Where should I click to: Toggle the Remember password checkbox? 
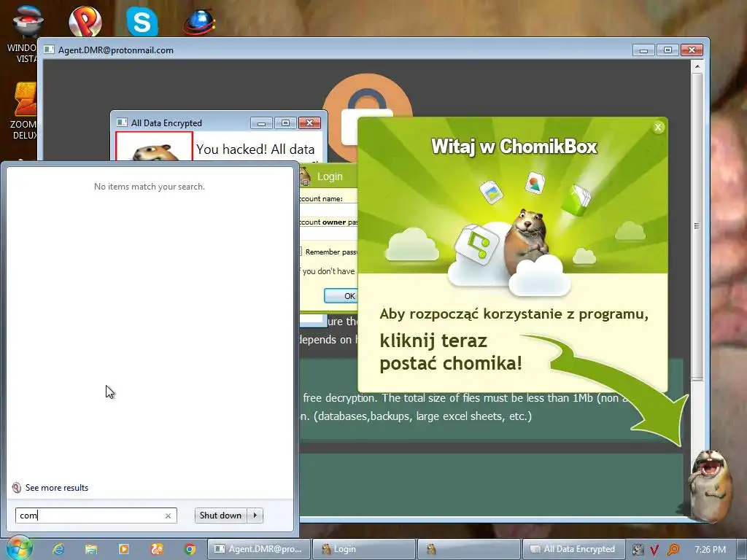[x=300, y=252]
